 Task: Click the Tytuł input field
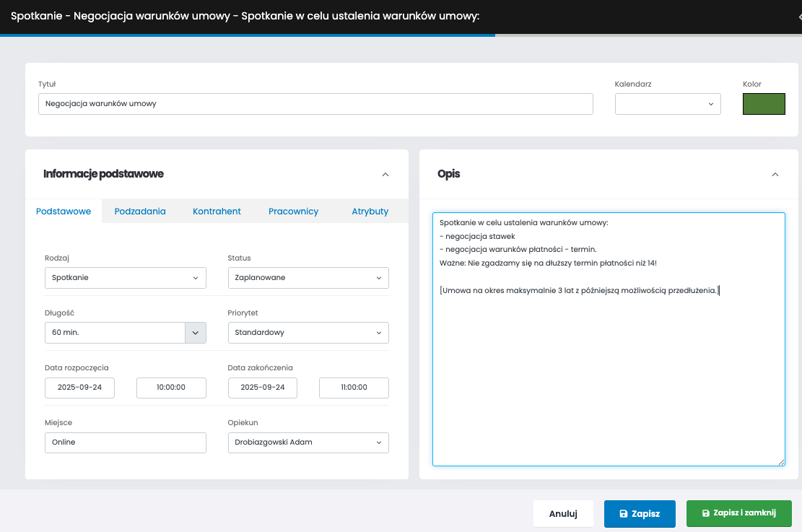pos(315,104)
